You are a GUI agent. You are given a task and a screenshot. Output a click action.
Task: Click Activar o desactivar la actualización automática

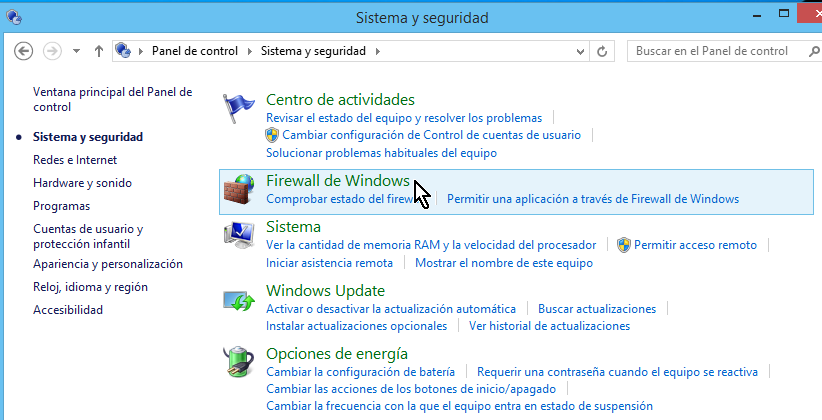pyautogui.click(x=391, y=309)
